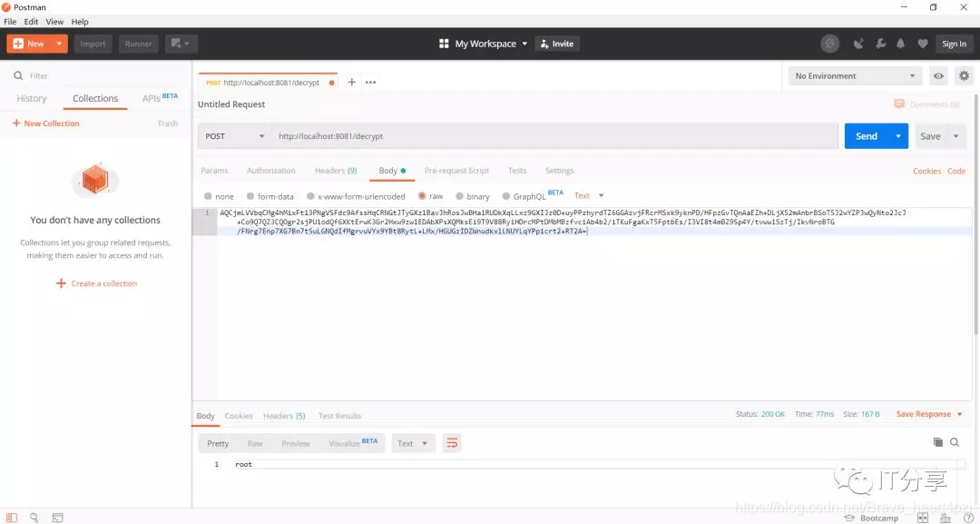The height and width of the screenshot is (524, 980).
Task: Click the filter search magnifier icon
Action: coord(18,75)
